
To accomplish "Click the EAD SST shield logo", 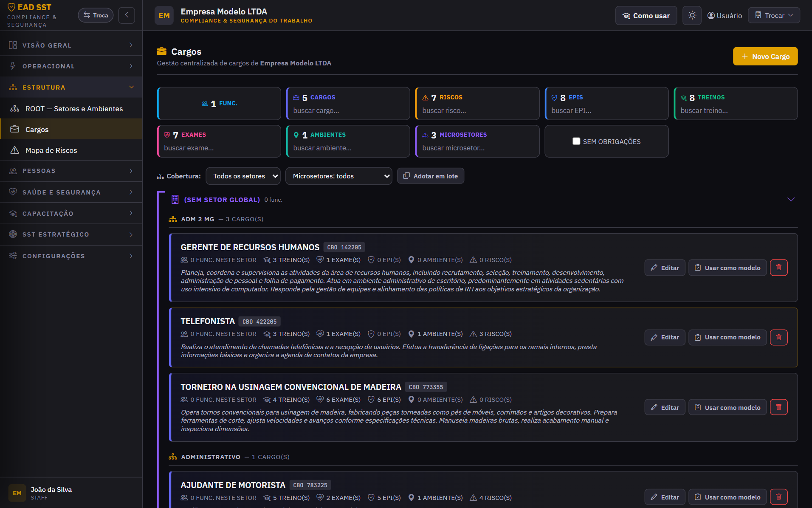I will click(x=11, y=7).
